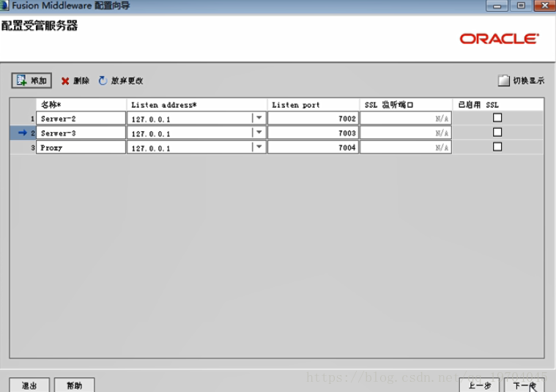Screen dimensions: 556x392
Task: Click SSL port N/A field for Server-2
Action: click(x=406, y=119)
